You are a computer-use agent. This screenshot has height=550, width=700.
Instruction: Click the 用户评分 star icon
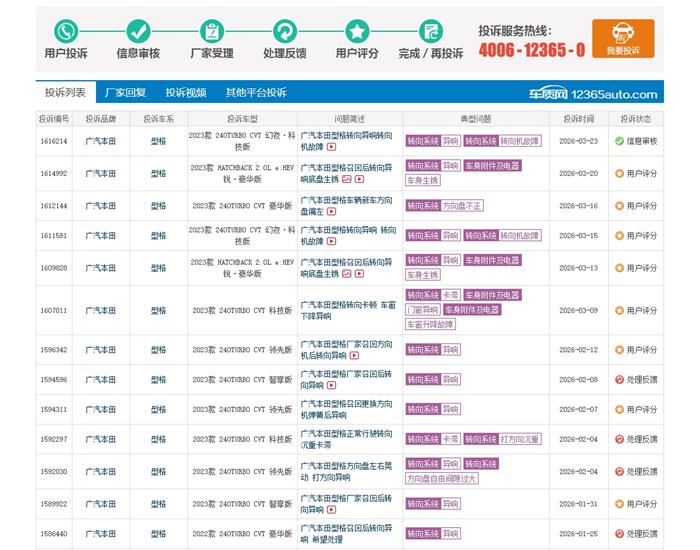(x=357, y=31)
